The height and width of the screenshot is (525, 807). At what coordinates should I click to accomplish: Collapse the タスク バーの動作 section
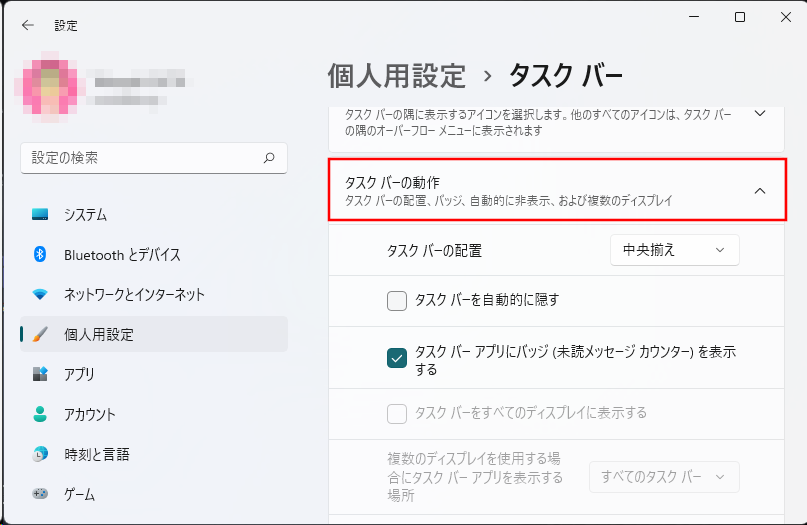(759, 190)
